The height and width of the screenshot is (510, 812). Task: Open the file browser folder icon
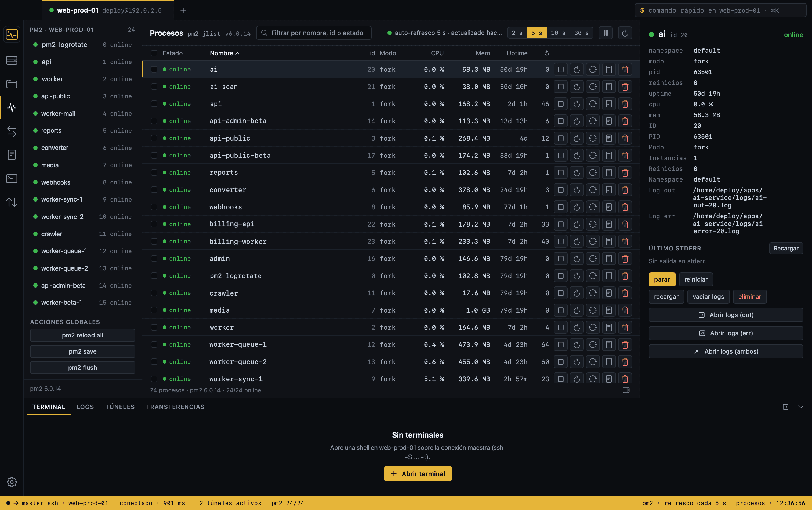[x=12, y=84]
